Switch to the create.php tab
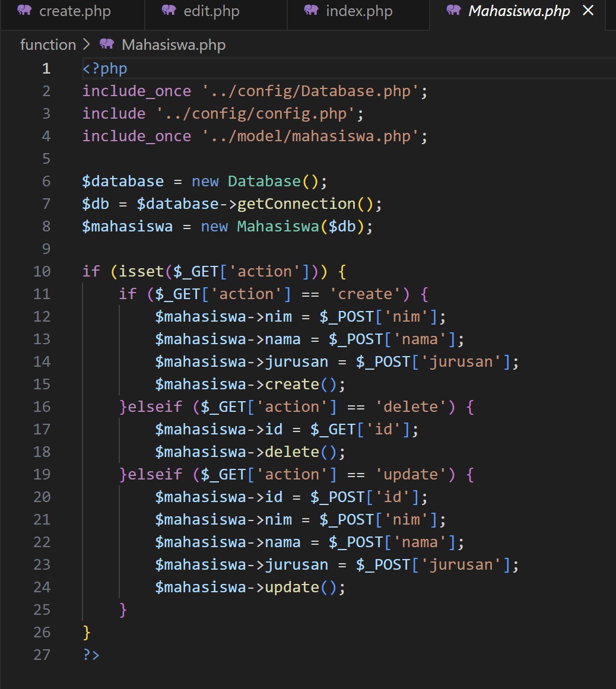Viewport: 616px width, 689px height. tap(75, 11)
